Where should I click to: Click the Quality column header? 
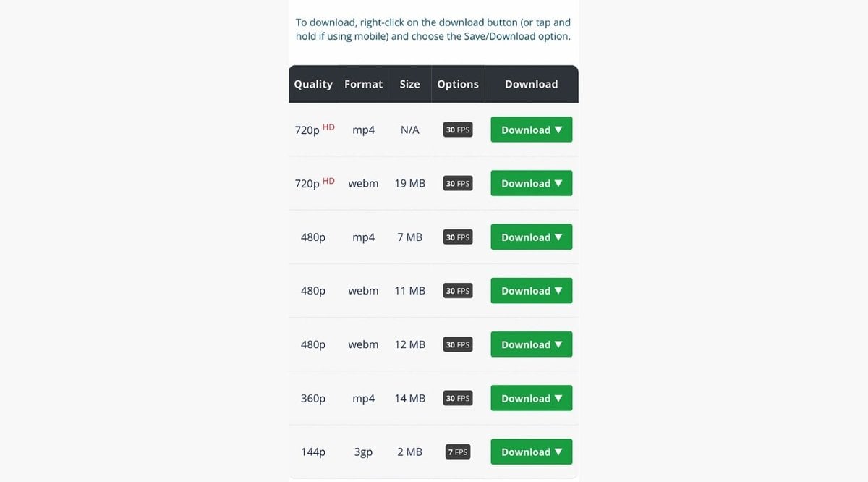click(313, 84)
